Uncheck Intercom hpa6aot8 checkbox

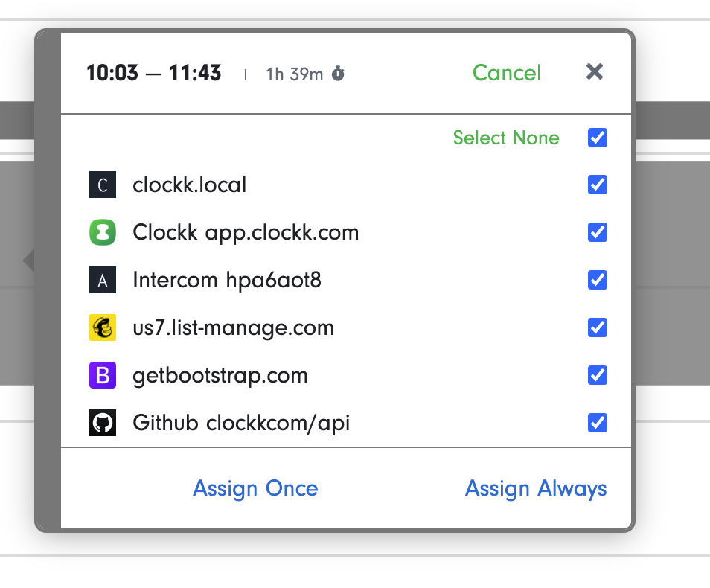[598, 280]
